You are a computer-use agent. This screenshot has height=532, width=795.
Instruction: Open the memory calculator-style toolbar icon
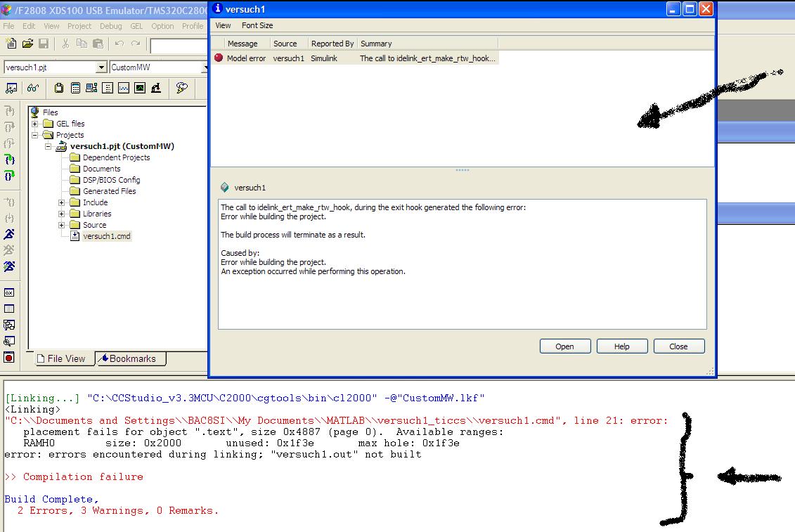(75, 88)
